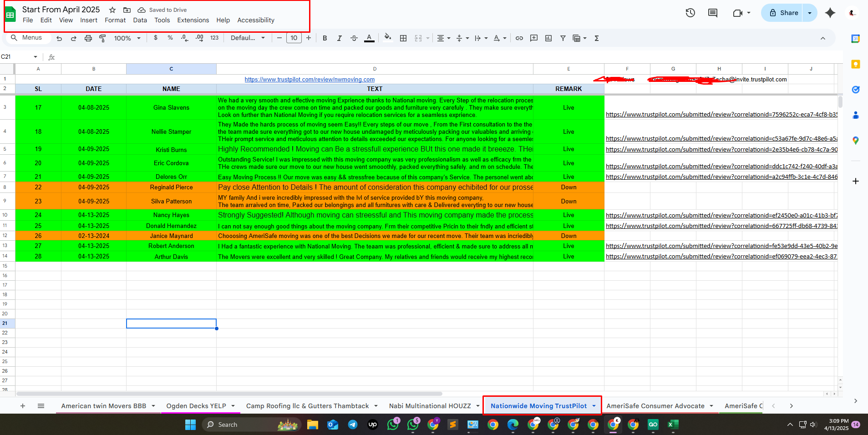This screenshot has width=868, height=435.
Task: Toggle the Create a filter icon
Action: click(563, 38)
